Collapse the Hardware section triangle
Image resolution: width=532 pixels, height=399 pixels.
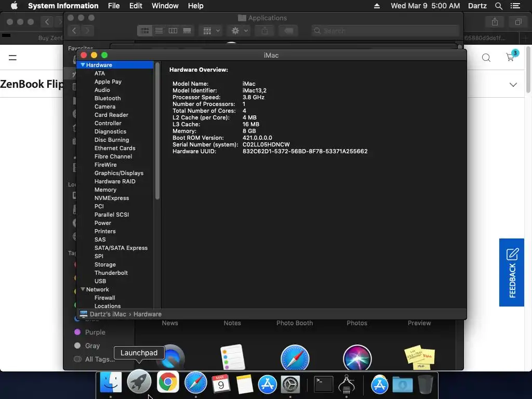pos(83,65)
